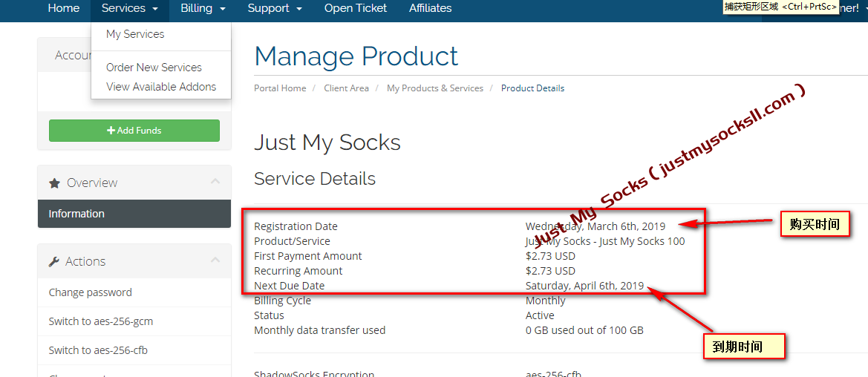This screenshot has width=868, height=377.
Task: Open the Services dropdown menu
Action: tap(129, 8)
